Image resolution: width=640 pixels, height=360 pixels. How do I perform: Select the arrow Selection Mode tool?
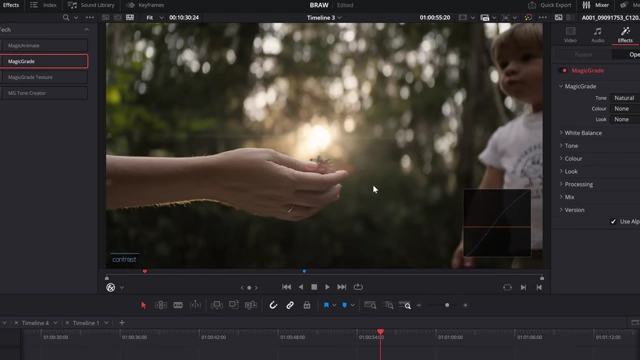(x=143, y=305)
